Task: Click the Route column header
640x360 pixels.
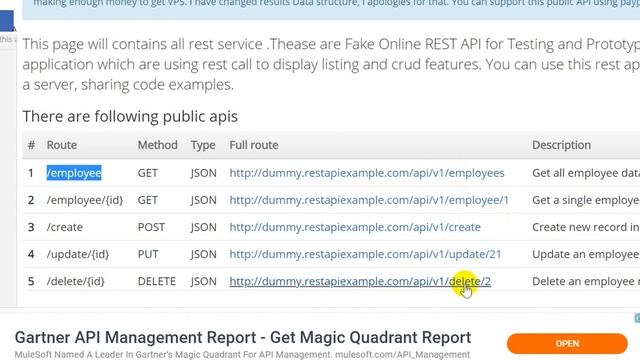Action: (x=62, y=145)
